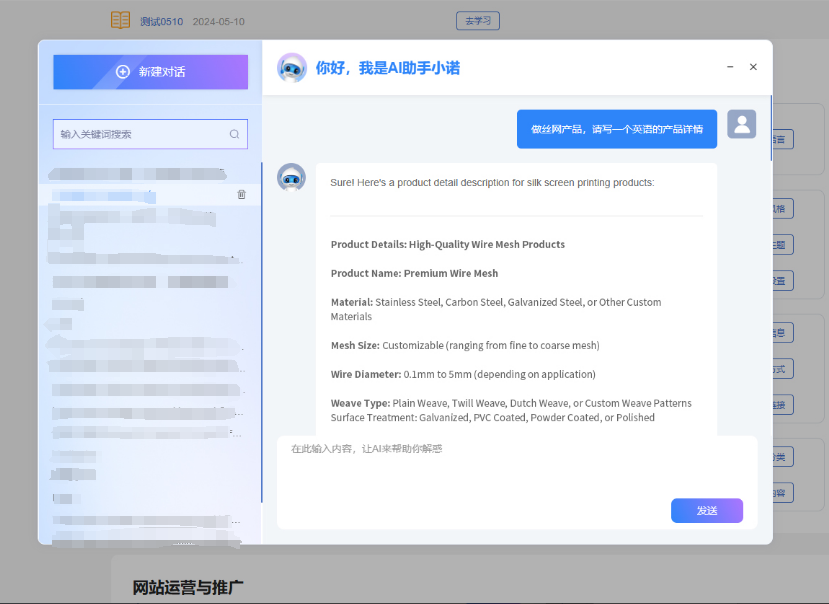Start a new chat with 新建对话
This screenshot has height=604, width=829.
point(150,72)
